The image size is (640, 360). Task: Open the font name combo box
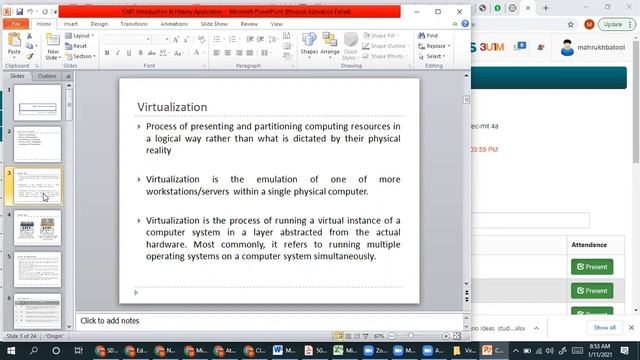(x=126, y=40)
